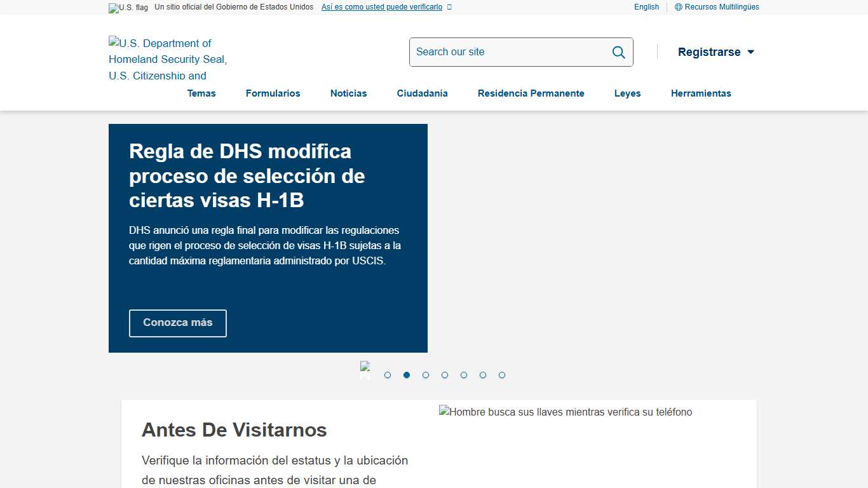
Task: Open the Formularios menu
Action: pos(273,93)
